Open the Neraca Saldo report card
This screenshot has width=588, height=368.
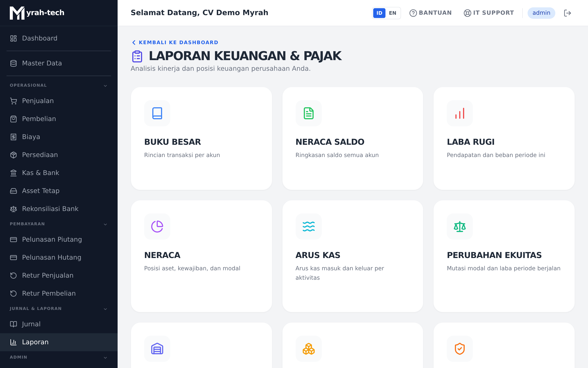(x=353, y=138)
